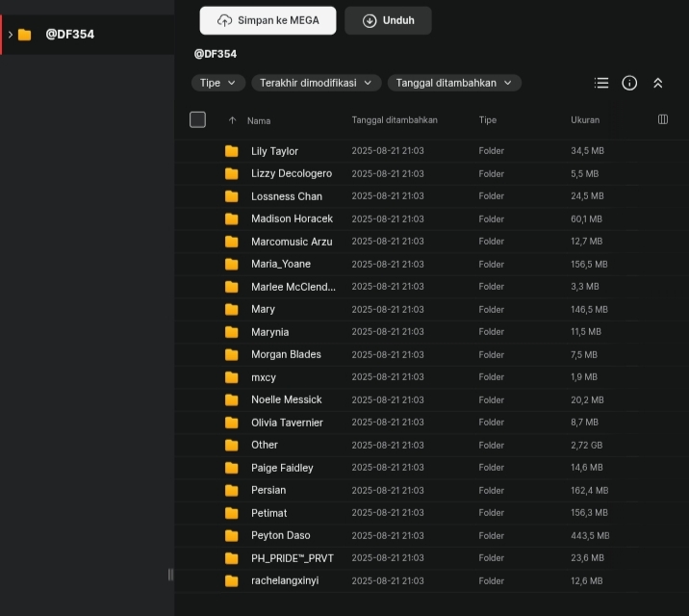Select the Olivia Tavernier folder name

287,423
